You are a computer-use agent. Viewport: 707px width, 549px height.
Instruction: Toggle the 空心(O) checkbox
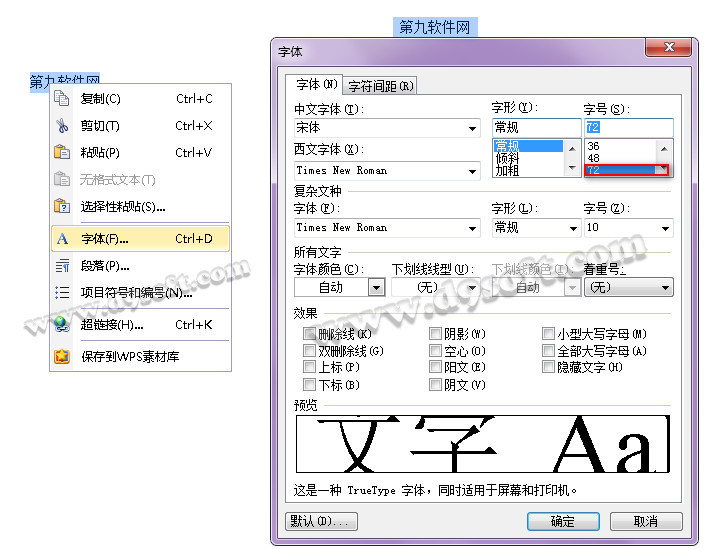435,351
